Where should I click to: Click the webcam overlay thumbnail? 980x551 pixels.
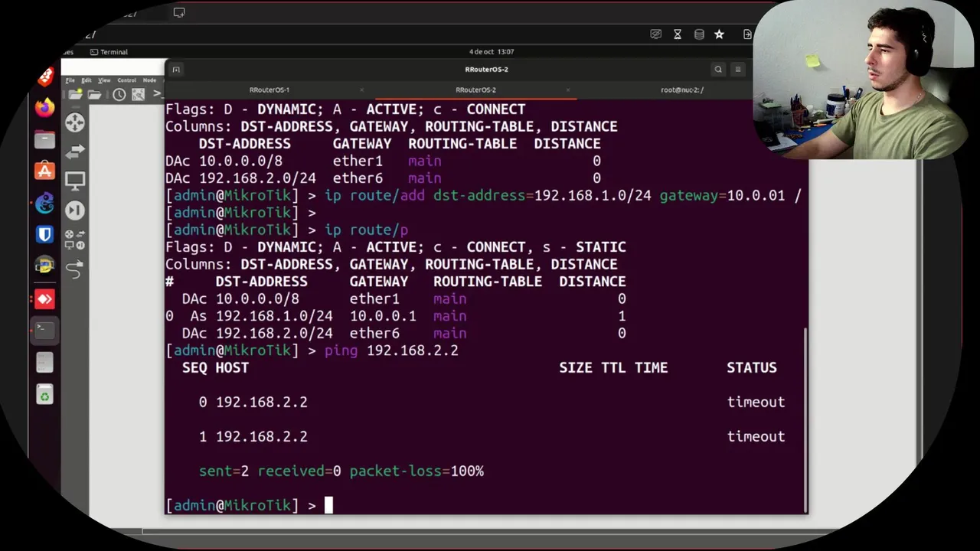pos(862,80)
